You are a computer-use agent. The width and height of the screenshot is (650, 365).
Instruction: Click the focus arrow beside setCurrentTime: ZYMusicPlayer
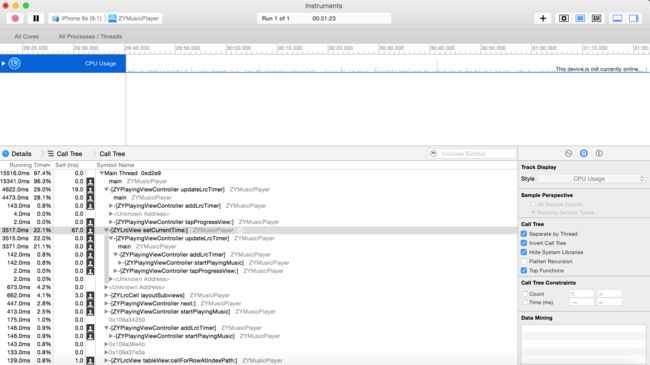tap(240, 230)
